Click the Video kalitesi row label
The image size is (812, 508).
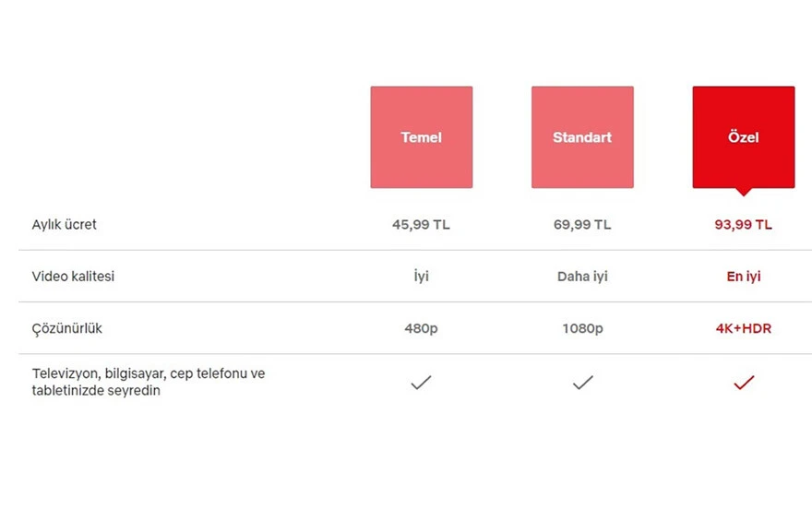point(74,276)
